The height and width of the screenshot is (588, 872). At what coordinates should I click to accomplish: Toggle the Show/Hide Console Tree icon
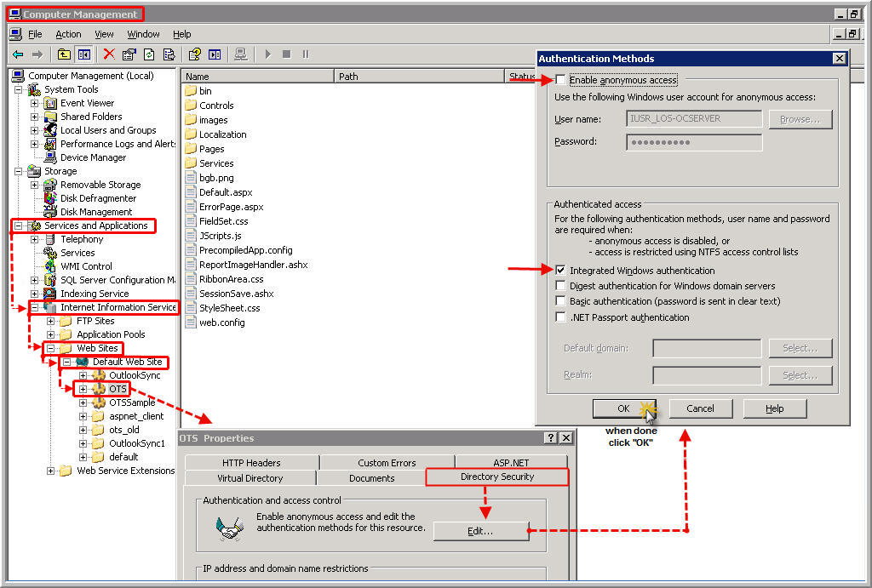[x=84, y=54]
